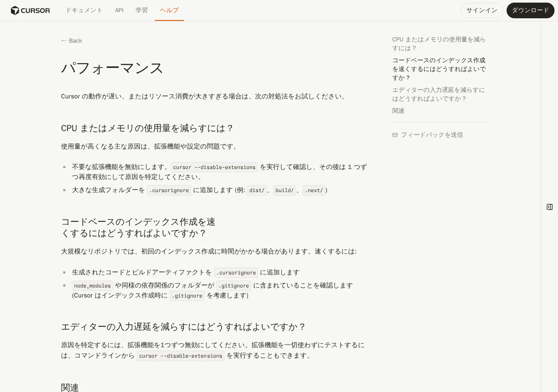
Task: Click .gitignore code in the parenthesized Cursor note
Action: [x=187, y=296]
